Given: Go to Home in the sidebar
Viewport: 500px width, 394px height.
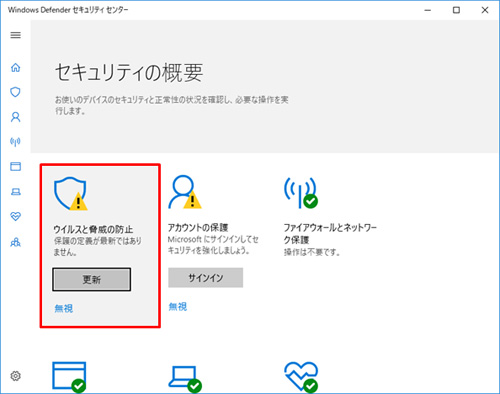Looking at the screenshot, I should coord(15,68).
